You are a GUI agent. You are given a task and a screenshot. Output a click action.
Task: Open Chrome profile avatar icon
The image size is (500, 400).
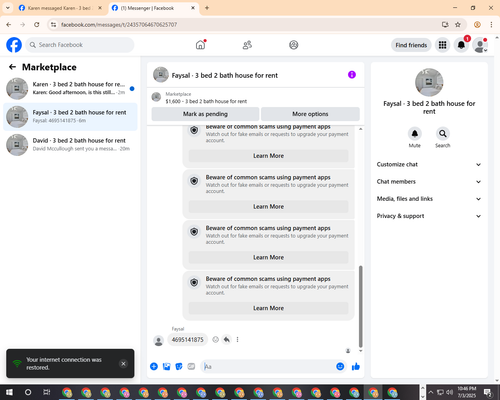477,24
